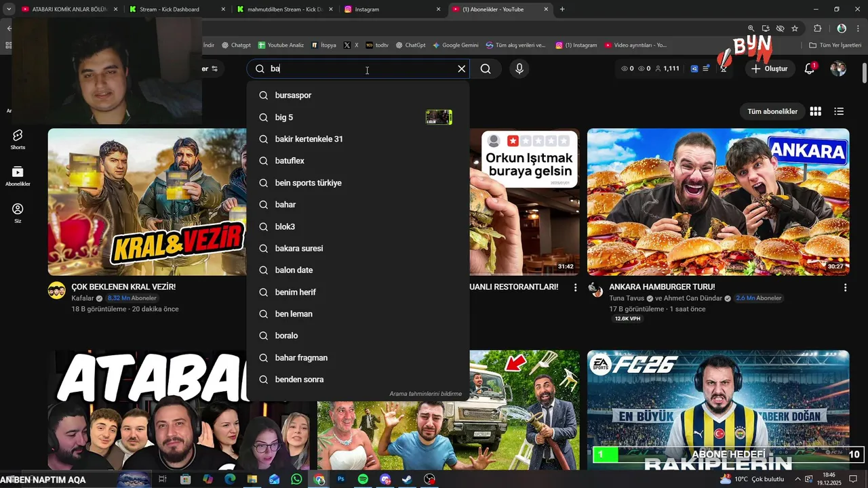Start voice search with microphone icon
Image resolution: width=868 pixels, height=488 pixels.
click(x=519, y=68)
